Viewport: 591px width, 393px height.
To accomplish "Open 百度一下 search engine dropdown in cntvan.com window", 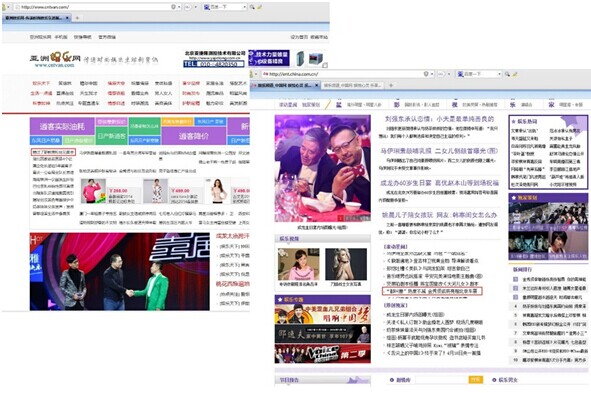I will [x=244, y=7].
